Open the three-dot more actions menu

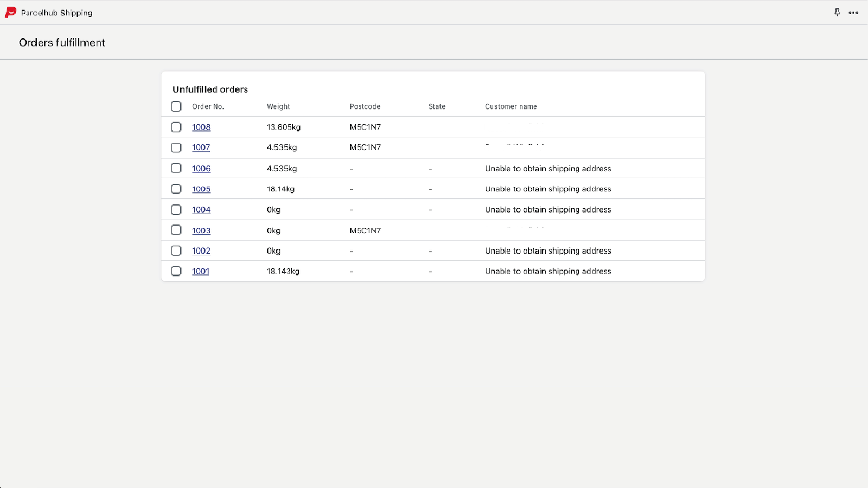pos(853,12)
